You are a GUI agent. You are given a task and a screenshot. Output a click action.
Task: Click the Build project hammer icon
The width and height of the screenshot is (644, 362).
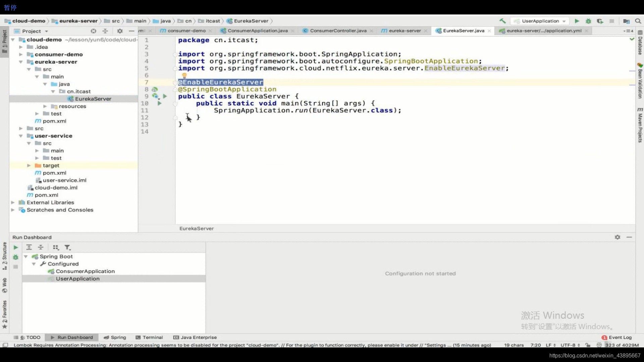tap(502, 21)
